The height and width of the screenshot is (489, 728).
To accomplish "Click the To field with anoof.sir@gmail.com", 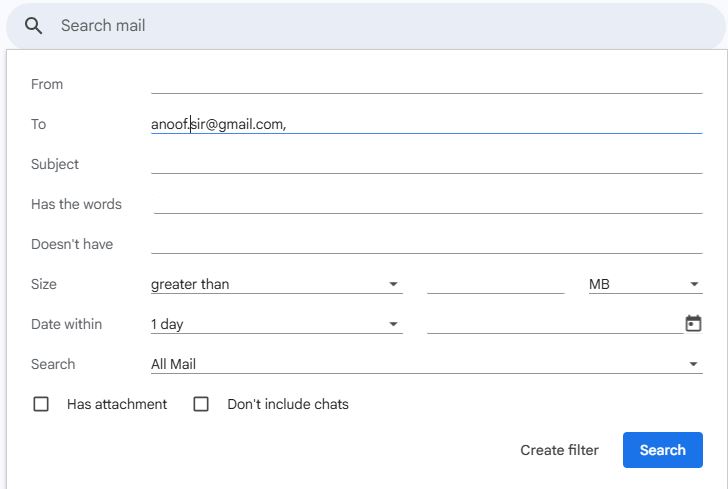I will coord(426,124).
